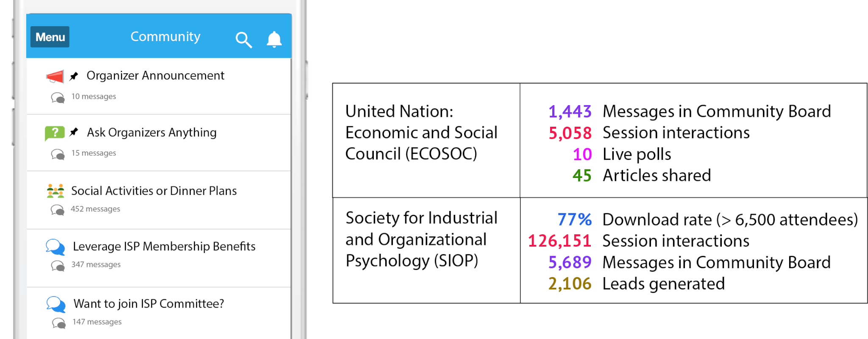The height and width of the screenshot is (339, 868).
Task: Click the pin icon next to Organizer Announcement
Action: tap(74, 76)
